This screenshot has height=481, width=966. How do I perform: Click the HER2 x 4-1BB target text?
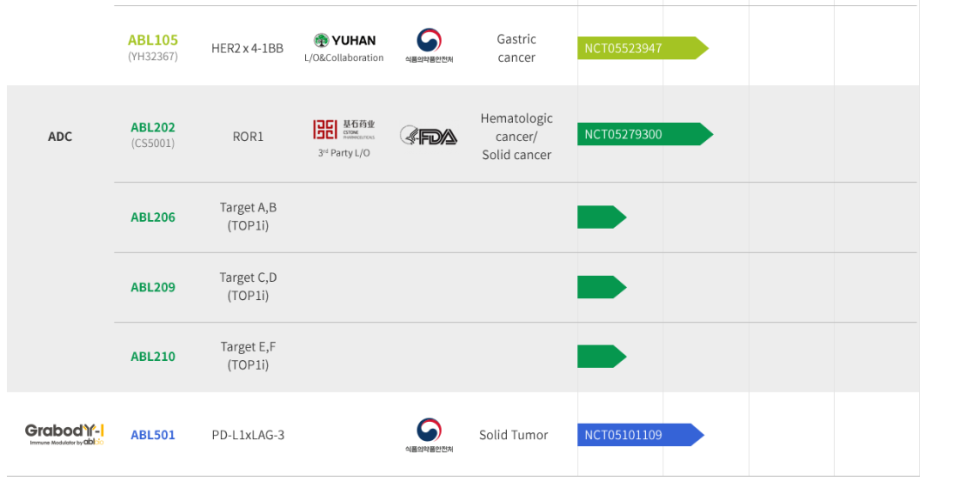(x=248, y=49)
